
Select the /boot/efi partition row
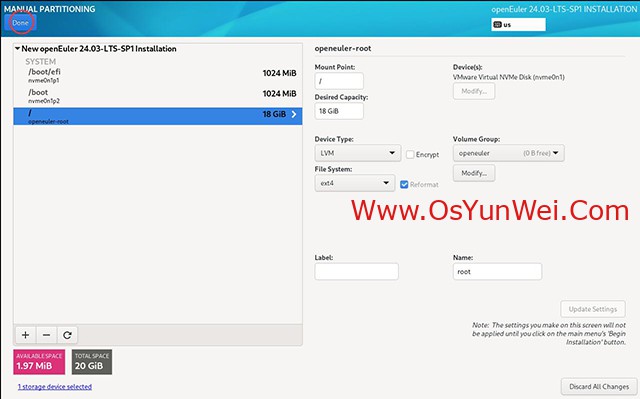158,76
